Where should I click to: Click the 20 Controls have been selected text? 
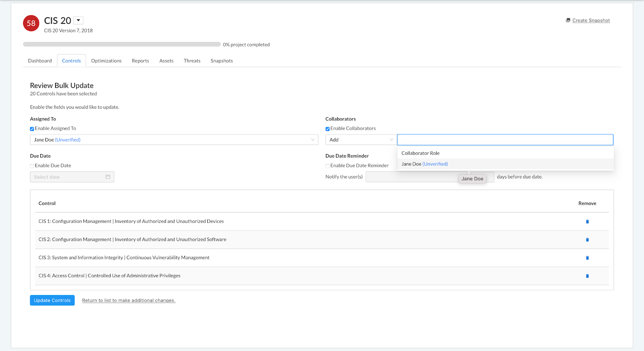(64, 94)
